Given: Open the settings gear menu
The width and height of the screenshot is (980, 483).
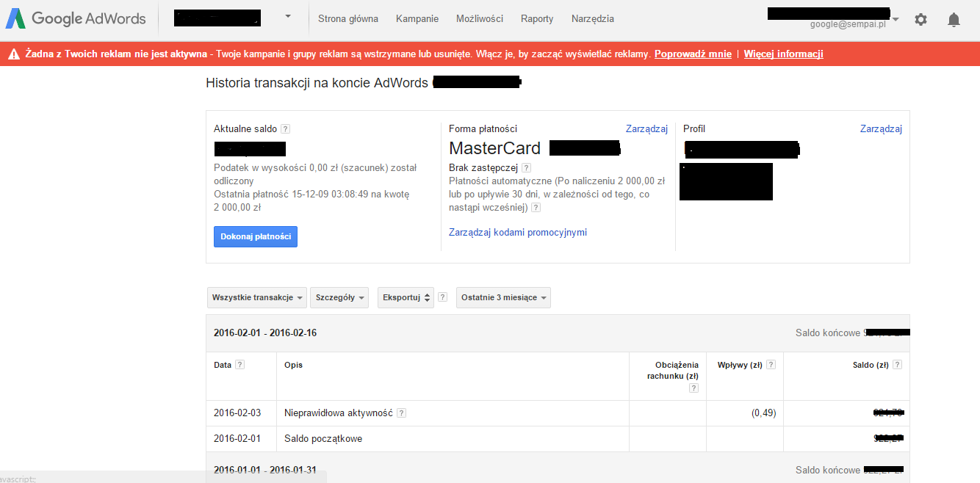Looking at the screenshot, I should coord(920,20).
